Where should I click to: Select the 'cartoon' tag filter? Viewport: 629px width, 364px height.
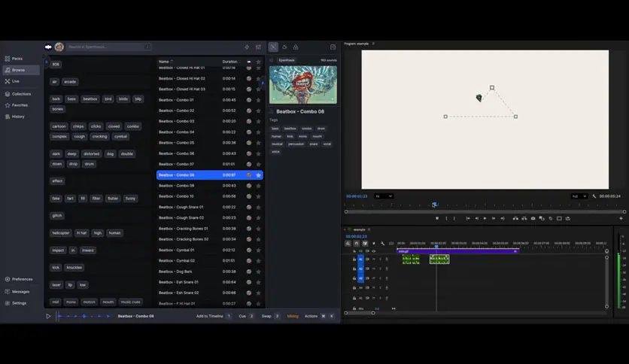59,126
